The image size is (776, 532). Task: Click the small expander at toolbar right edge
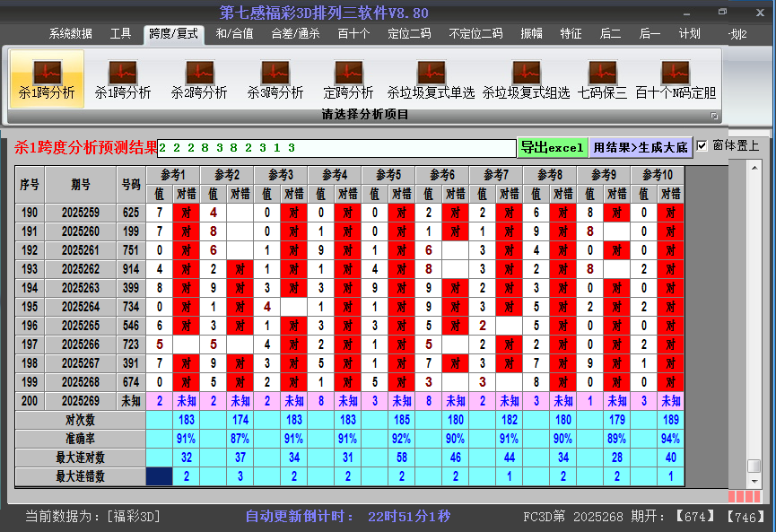point(716,114)
